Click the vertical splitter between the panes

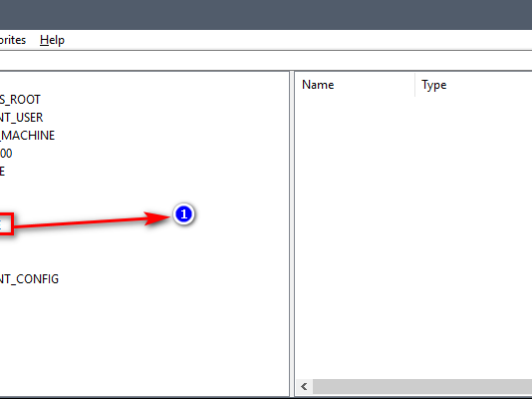[x=292, y=233]
